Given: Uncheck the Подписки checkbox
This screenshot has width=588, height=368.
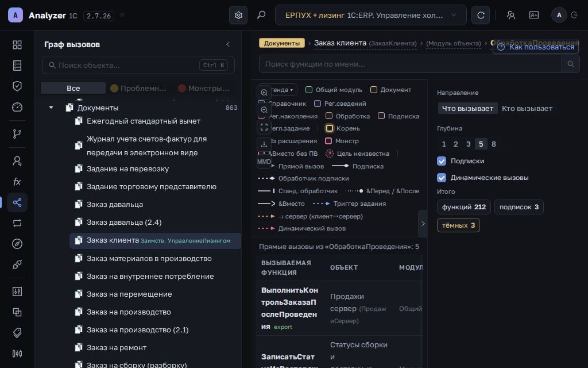Looking at the screenshot, I should tap(442, 161).
